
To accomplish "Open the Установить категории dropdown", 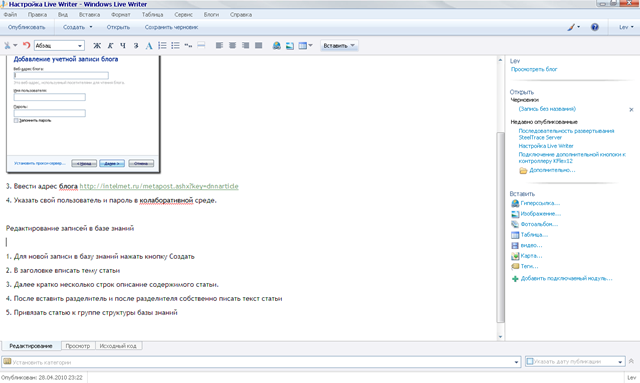I will click(x=516, y=362).
